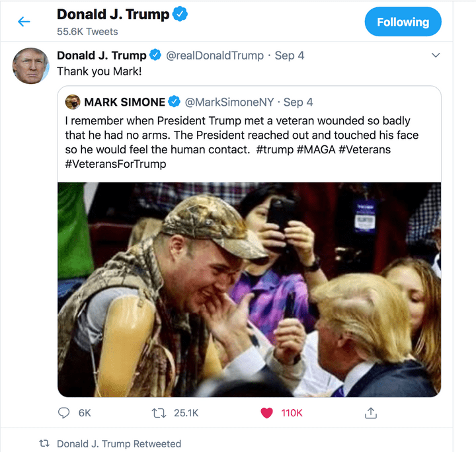Click the @realDonaldTrump handle
Screen dimensions: 476x452
pos(214,56)
